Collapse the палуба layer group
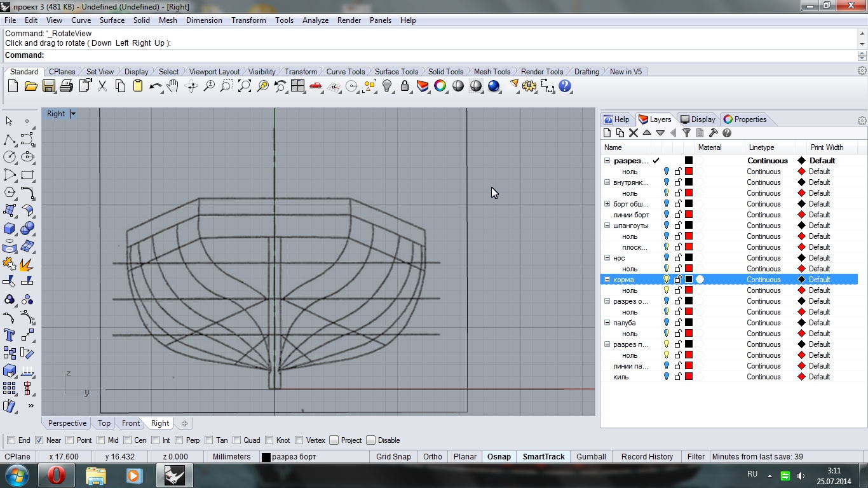Image resolution: width=868 pixels, height=488 pixels. (607, 323)
